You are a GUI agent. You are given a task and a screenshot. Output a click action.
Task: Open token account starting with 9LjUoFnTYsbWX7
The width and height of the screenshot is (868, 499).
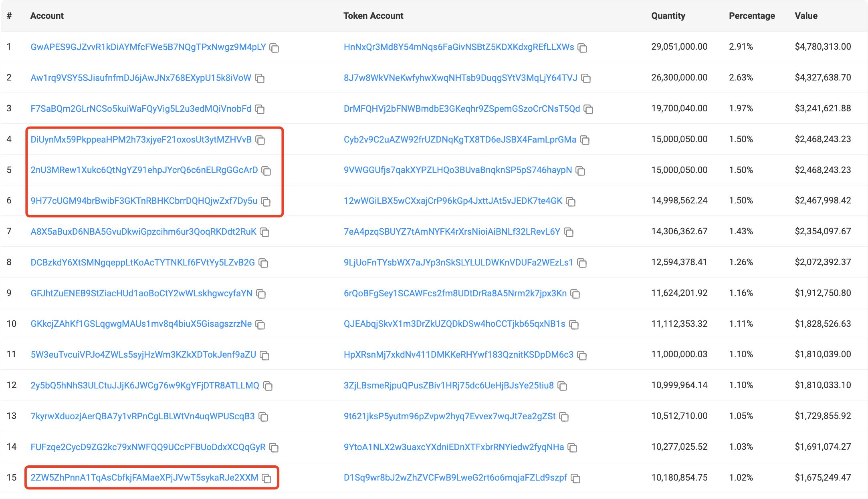pyautogui.click(x=458, y=262)
